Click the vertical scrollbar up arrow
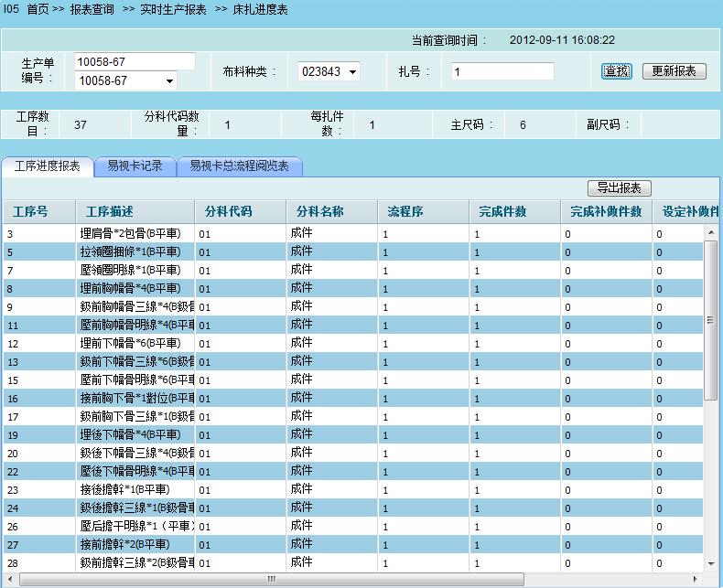Screen dimensions: 723x588 (711, 234)
